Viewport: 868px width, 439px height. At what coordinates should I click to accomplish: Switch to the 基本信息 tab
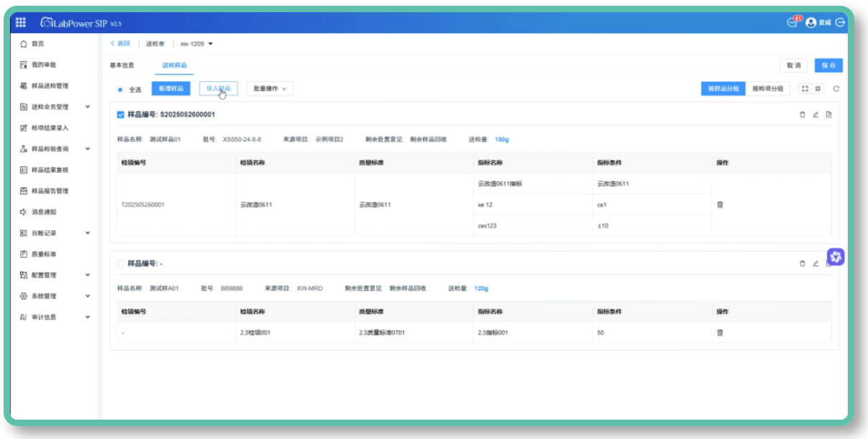pyautogui.click(x=122, y=65)
